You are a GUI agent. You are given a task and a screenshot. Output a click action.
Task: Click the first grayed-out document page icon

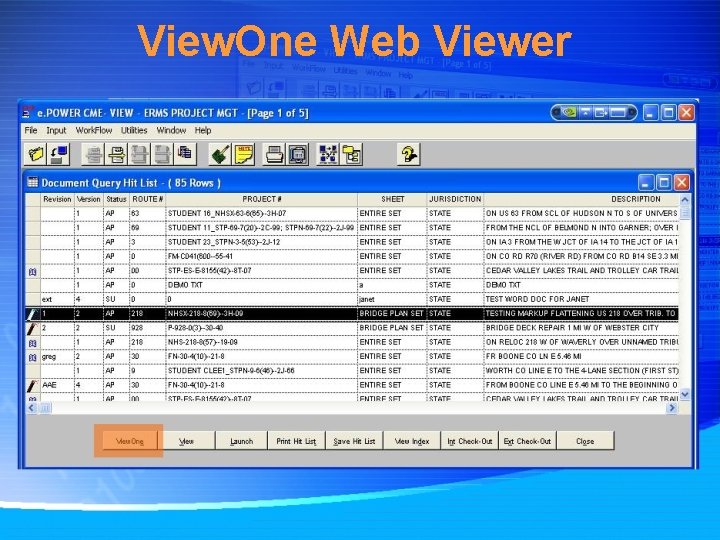(140, 154)
